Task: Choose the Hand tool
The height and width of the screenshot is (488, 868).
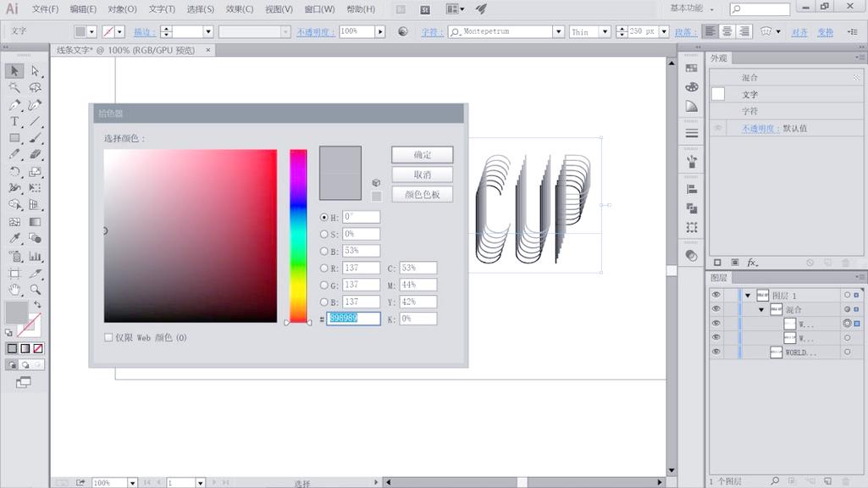Action: (x=14, y=290)
